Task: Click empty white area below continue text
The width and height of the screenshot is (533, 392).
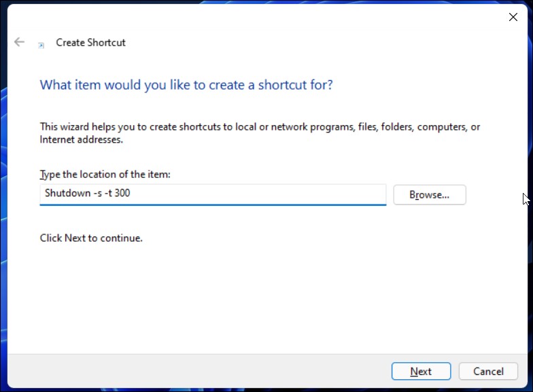Action: pyautogui.click(x=265, y=299)
